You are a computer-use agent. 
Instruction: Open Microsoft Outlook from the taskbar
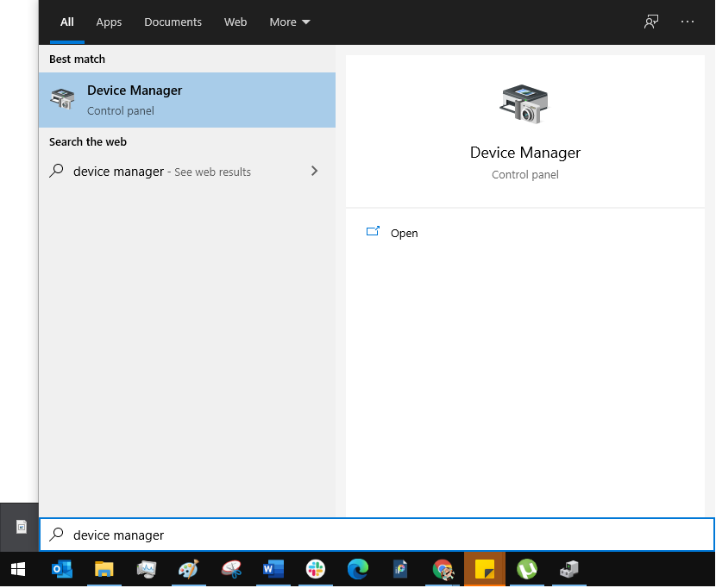[x=61, y=569]
